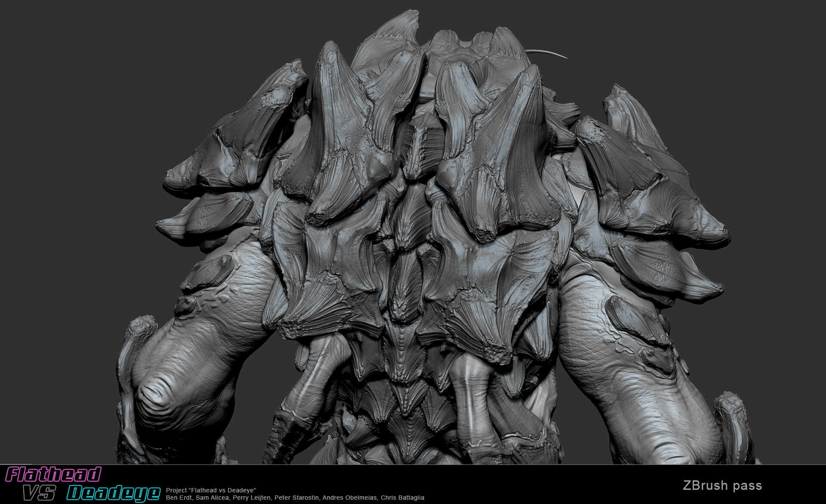Click the pink Flathead logo word

coord(53,474)
